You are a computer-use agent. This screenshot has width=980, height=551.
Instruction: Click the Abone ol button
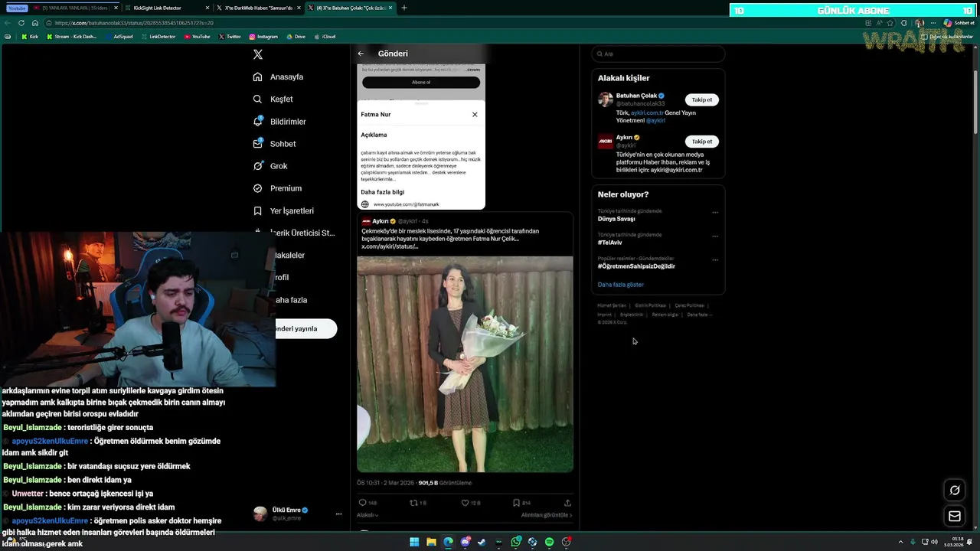point(421,82)
